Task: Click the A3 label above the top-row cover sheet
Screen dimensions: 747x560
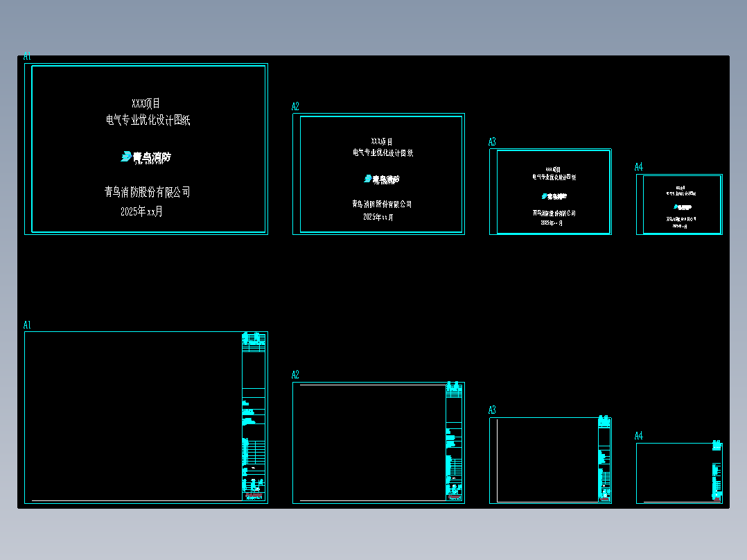Action: tap(492, 141)
